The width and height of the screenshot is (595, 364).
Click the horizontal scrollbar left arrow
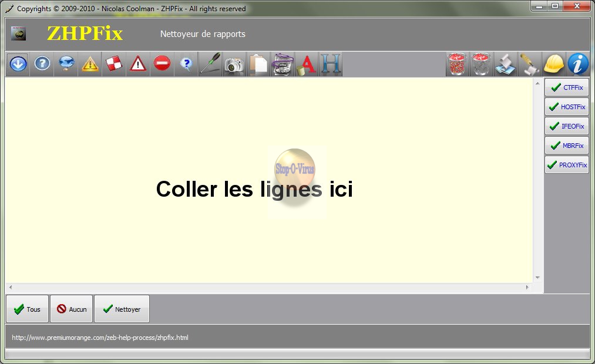click(x=11, y=287)
